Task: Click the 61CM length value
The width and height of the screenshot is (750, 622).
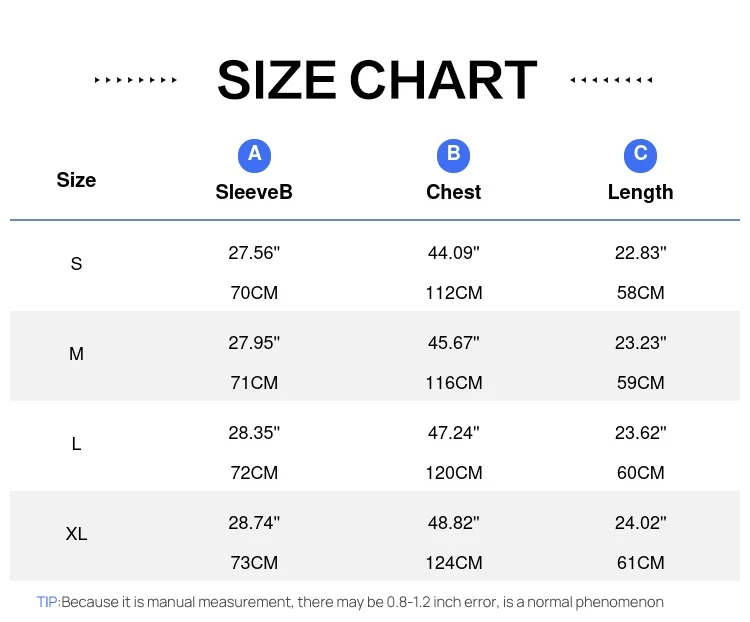Action: [x=640, y=563]
